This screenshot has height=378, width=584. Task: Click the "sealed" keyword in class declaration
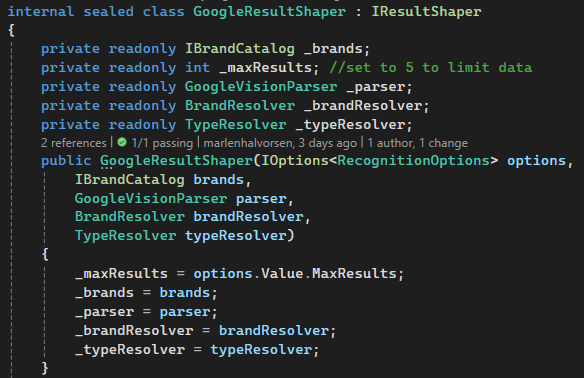[x=108, y=12]
